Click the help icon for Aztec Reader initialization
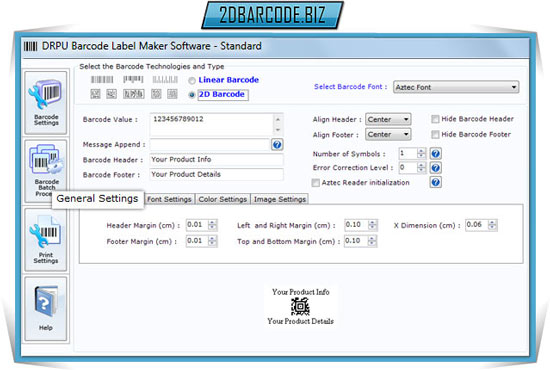 point(435,182)
